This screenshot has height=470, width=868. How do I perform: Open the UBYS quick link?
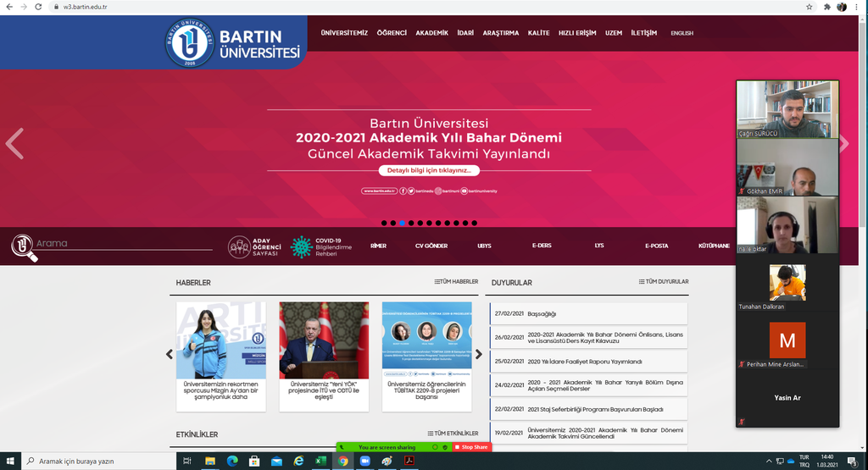(x=484, y=246)
